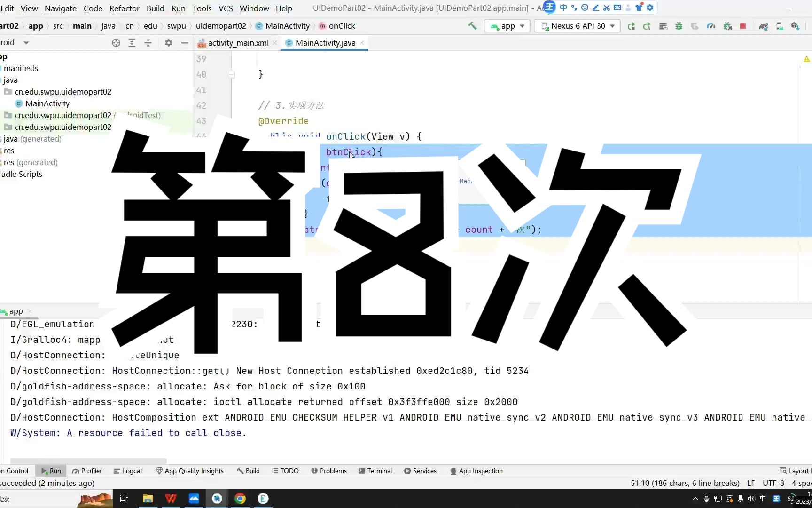This screenshot has height=508, width=812.
Task: Open the SDK Manager cube icon
Action: point(796,26)
